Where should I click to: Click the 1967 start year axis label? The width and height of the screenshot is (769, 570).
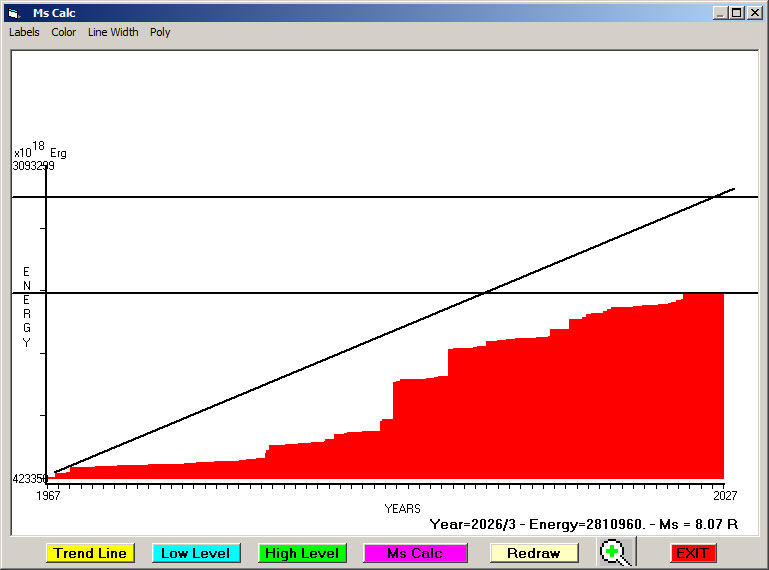tap(48, 495)
